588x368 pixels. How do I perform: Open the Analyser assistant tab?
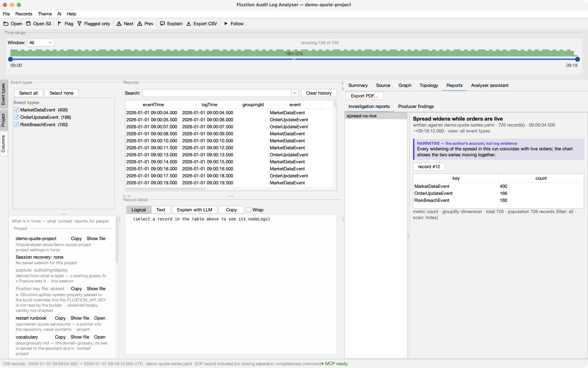(x=490, y=86)
